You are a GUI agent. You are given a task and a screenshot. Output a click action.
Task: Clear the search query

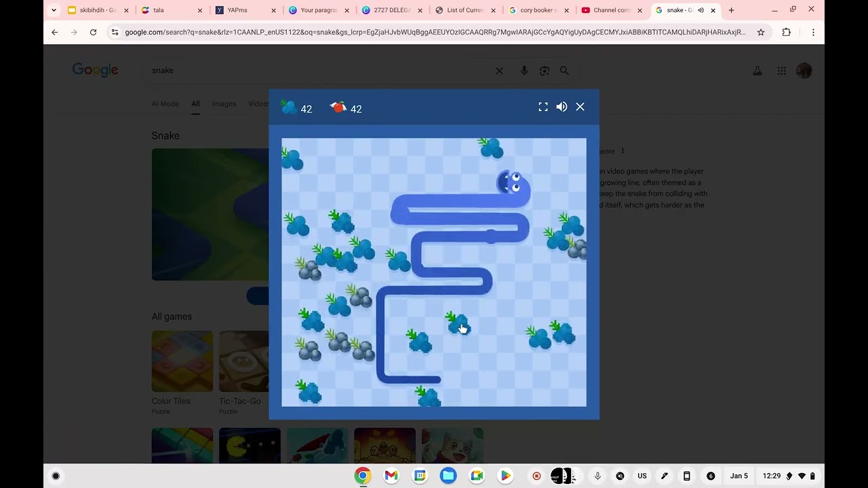point(500,70)
